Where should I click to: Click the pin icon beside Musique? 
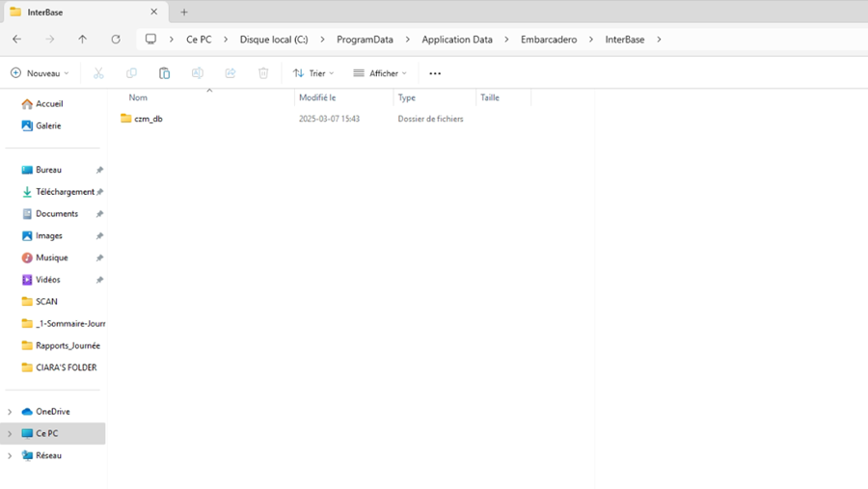(x=99, y=258)
